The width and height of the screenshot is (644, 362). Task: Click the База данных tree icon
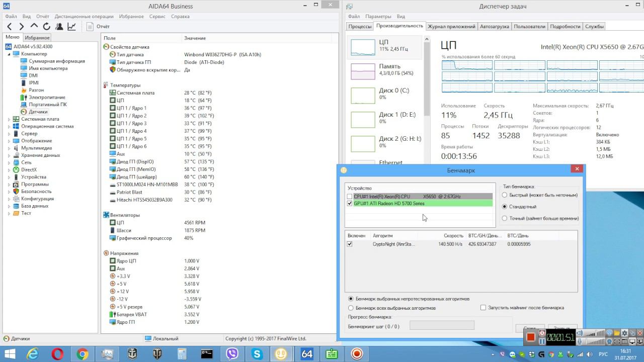click(16, 206)
